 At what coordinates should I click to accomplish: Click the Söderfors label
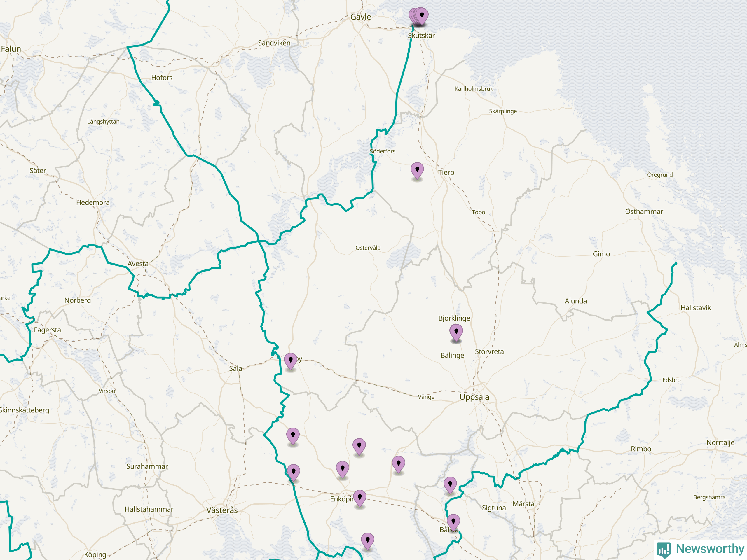click(x=382, y=152)
